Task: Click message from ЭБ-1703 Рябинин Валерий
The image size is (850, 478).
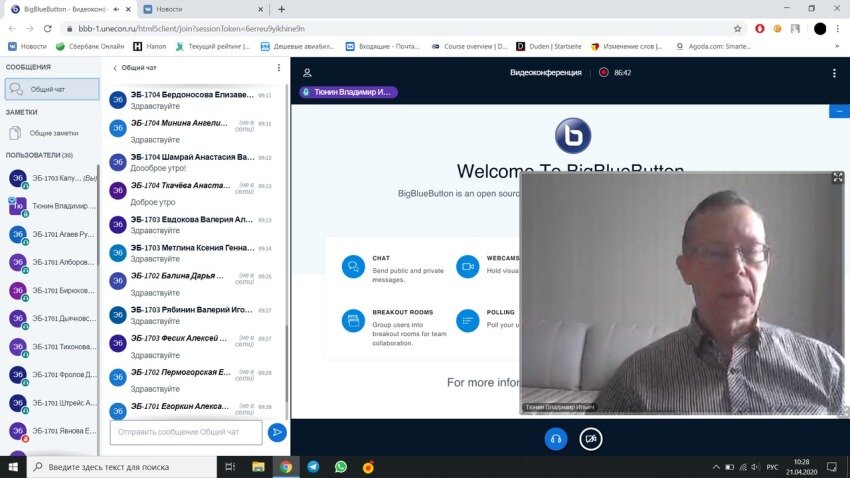Action: click(191, 315)
